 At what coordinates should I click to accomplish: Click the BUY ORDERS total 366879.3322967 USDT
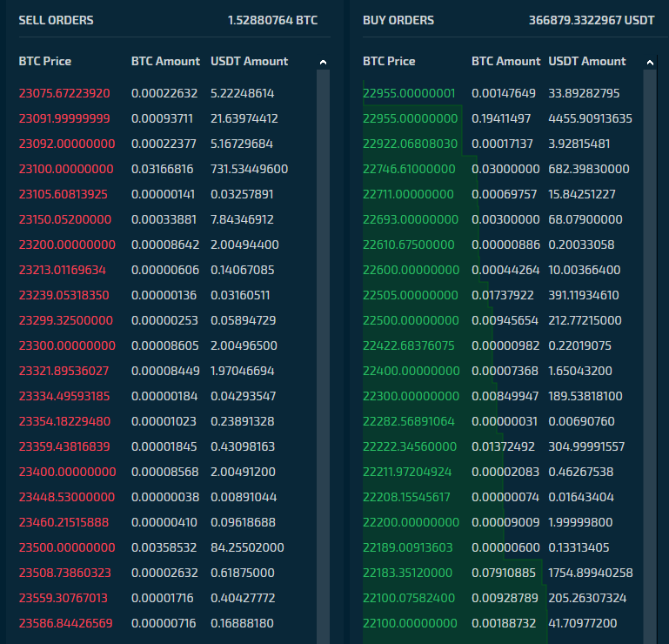pos(592,20)
